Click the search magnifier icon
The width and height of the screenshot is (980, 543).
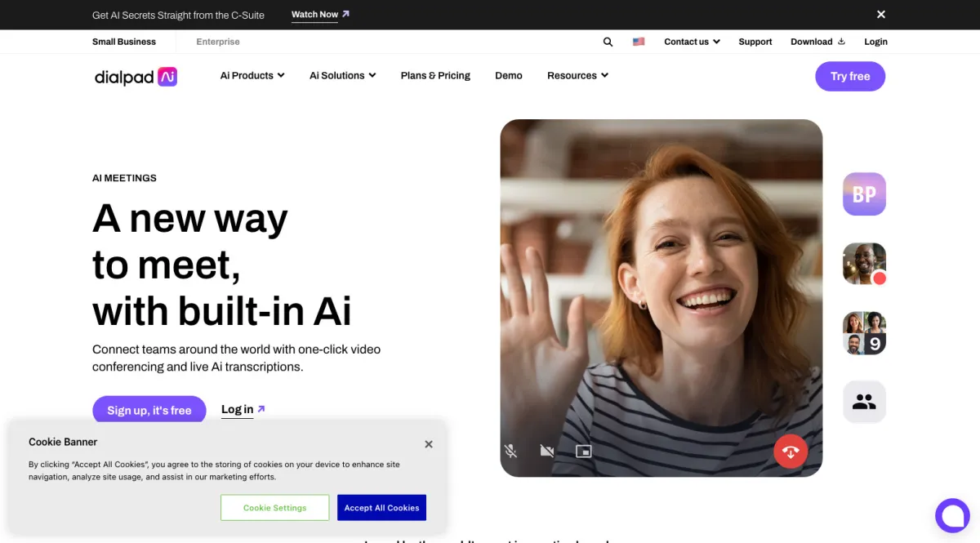(608, 42)
